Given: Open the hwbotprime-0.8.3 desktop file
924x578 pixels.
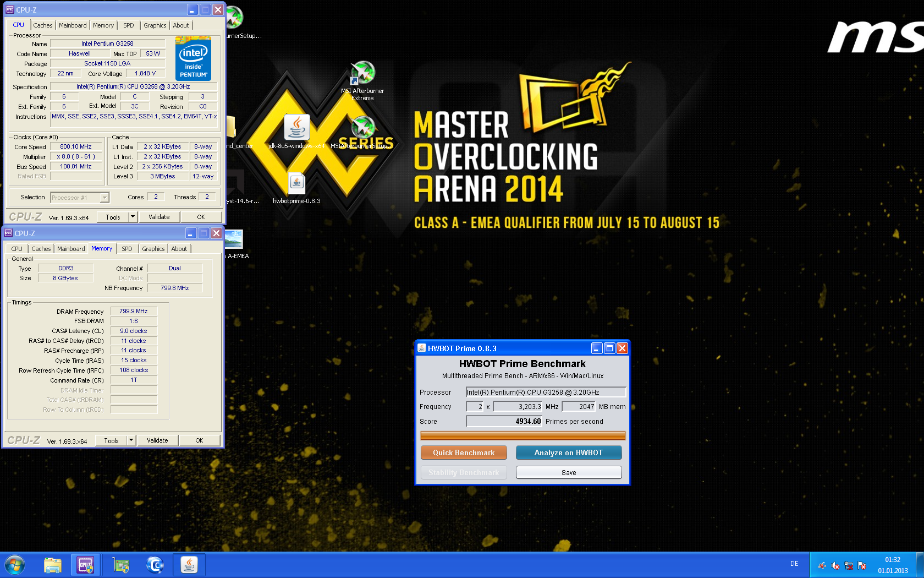Looking at the screenshot, I should [296, 187].
